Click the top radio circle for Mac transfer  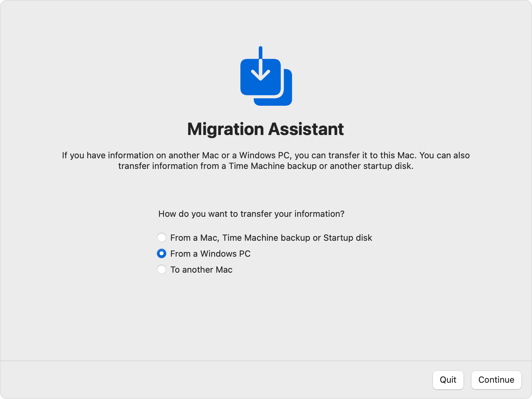162,237
